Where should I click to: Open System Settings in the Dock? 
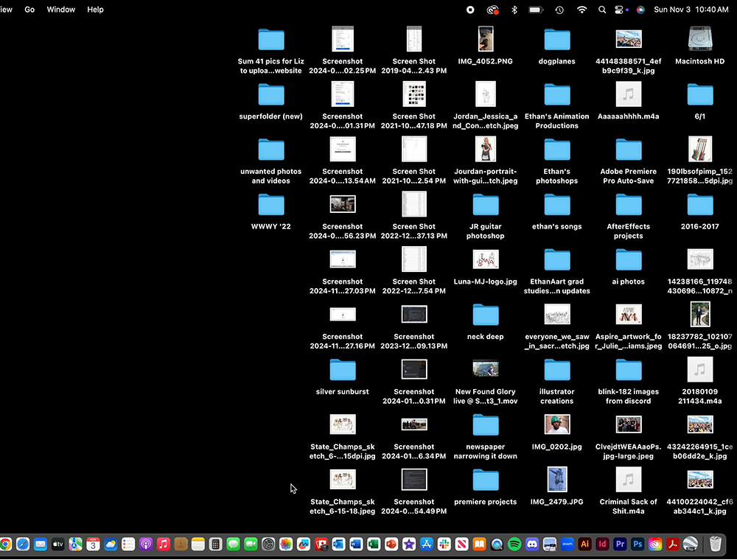[x=268, y=544]
